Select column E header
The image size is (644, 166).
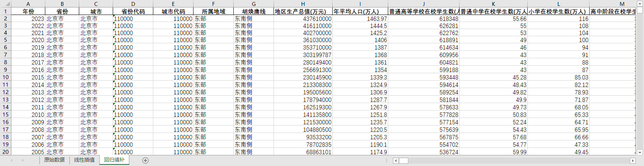pyautogui.click(x=173, y=4)
